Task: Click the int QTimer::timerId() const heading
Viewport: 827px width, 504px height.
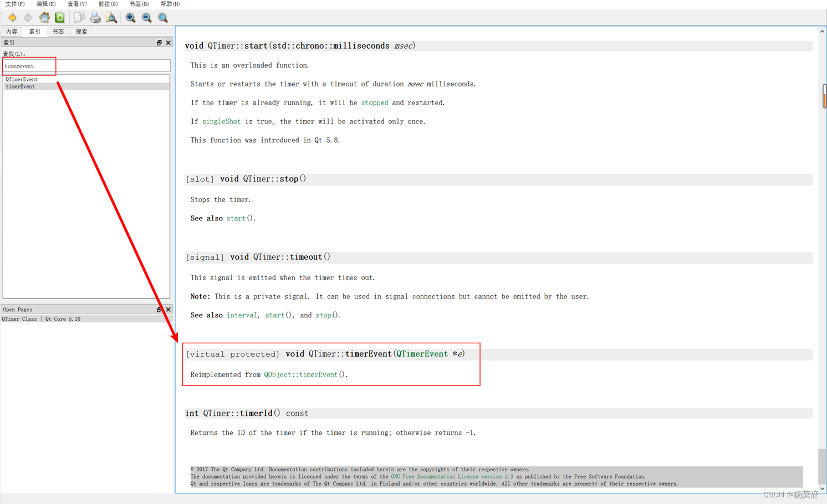Action: (247, 414)
